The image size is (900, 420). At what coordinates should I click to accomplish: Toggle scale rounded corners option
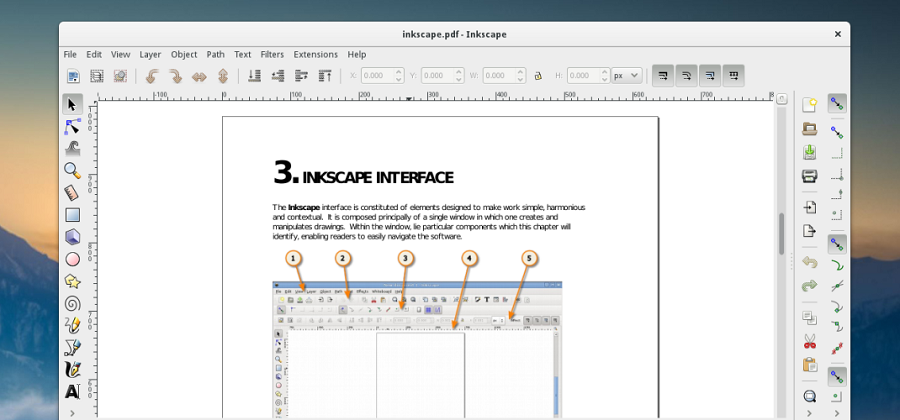(x=686, y=76)
